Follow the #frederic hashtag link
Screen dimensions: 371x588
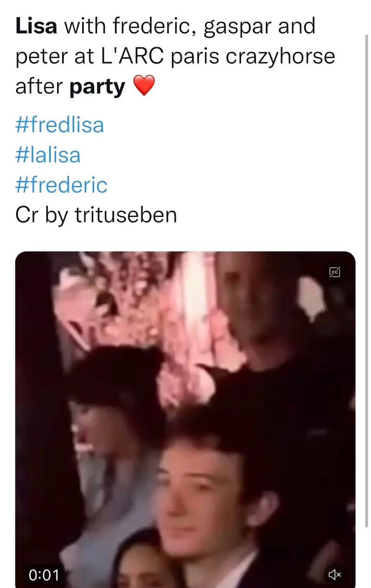pyautogui.click(x=61, y=185)
